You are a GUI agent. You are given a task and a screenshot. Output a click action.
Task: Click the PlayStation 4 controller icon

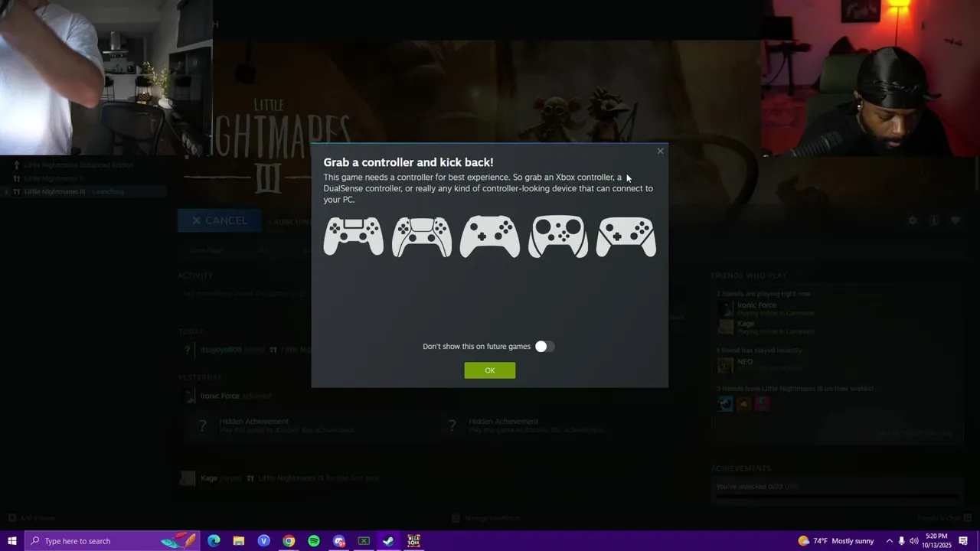tap(353, 236)
